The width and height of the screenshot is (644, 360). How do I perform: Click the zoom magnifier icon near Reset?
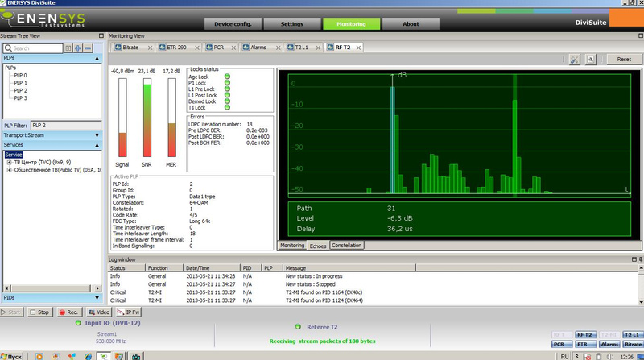click(590, 60)
